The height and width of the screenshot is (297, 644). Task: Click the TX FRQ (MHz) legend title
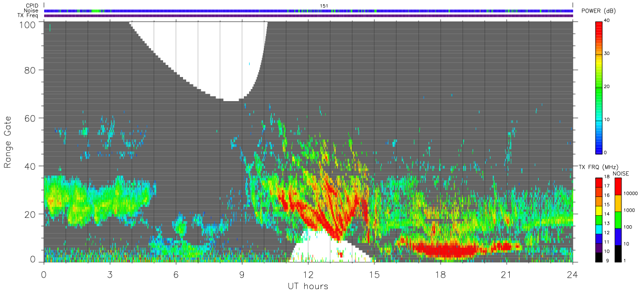(598, 167)
